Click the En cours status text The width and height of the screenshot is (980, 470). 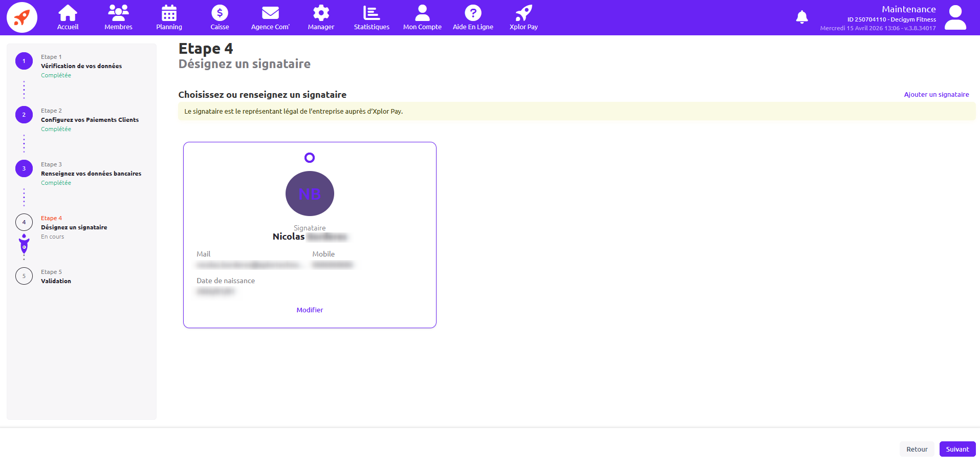click(x=52, y=237)
